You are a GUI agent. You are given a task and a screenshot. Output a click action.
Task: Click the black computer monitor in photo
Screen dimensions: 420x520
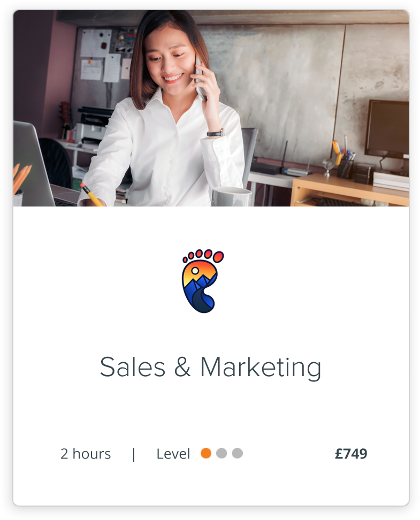tap(387, 131)
